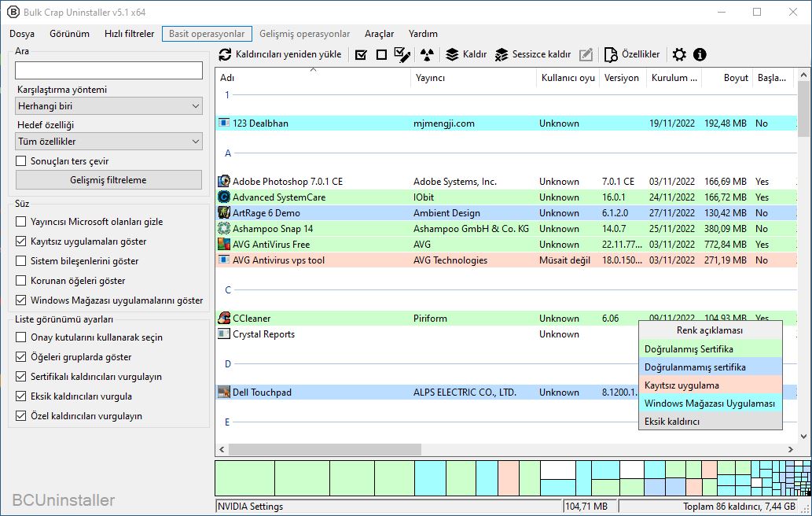Open the Hızlı filtreler menu
Viewport: 812px width, 516px height.
click(130, 34)
